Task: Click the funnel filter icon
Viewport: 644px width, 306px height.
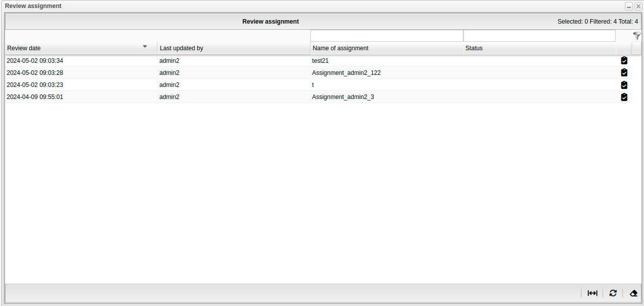Action: pos(636,36)
